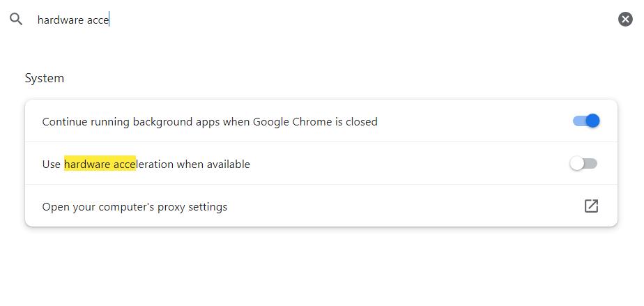Viewport: 644px width, 306px height.
Task: Click the yellow highlighted "hardware acce" match
Action: [100, 165]
